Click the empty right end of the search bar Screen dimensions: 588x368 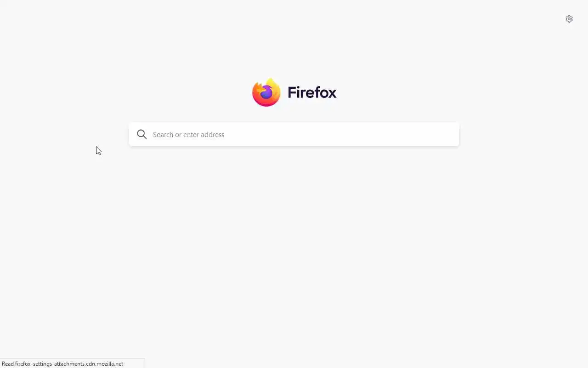tap(413, 134)
